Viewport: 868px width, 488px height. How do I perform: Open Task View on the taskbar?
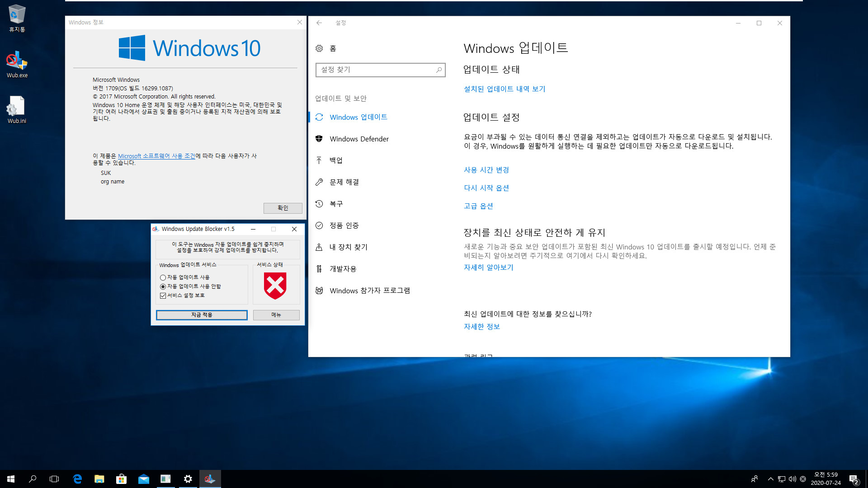[54, 479]
